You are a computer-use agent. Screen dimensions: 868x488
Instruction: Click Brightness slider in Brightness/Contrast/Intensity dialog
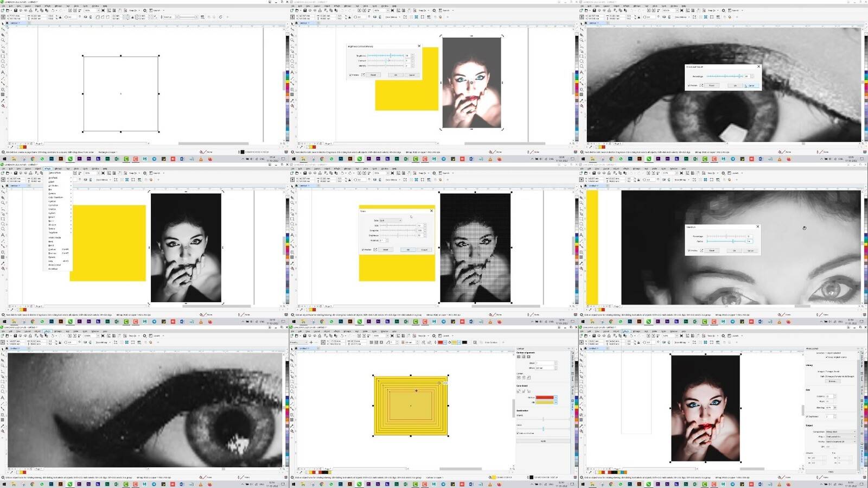(x=385, y=55)
